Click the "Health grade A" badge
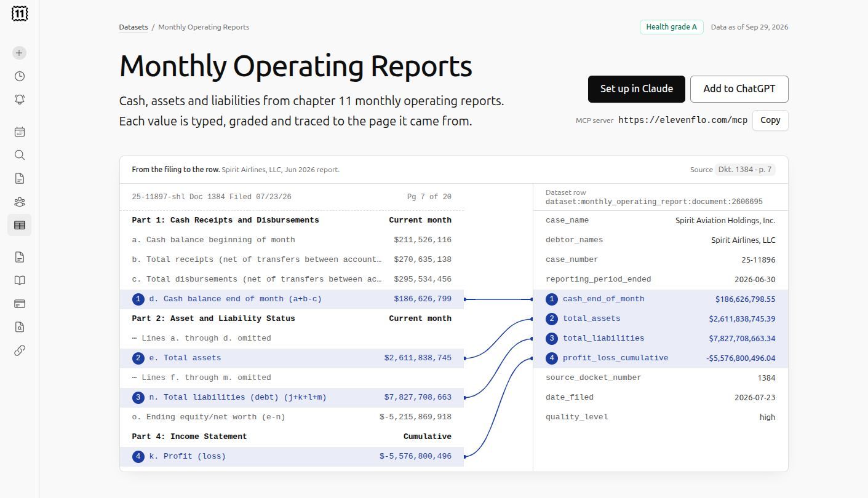This screenshot has width=868, height=498. (x=672, y=27)
